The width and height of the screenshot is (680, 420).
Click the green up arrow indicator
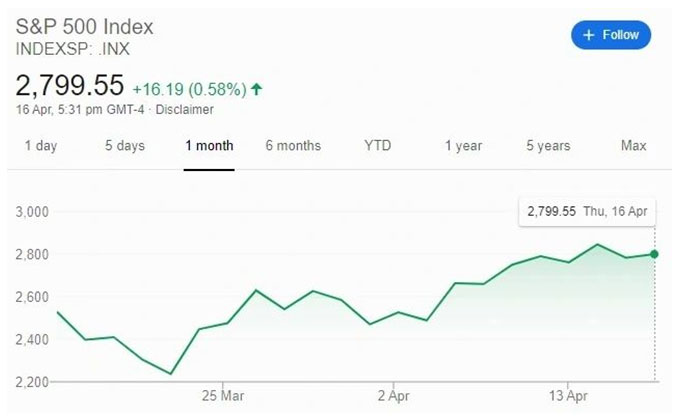(257, 89)
